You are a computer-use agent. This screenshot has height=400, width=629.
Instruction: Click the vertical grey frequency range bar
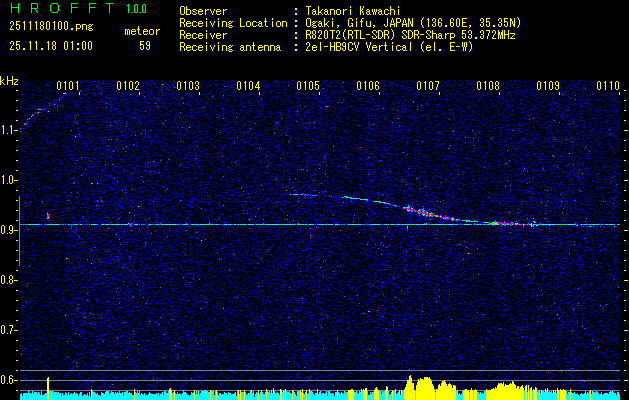pos(20,231)
